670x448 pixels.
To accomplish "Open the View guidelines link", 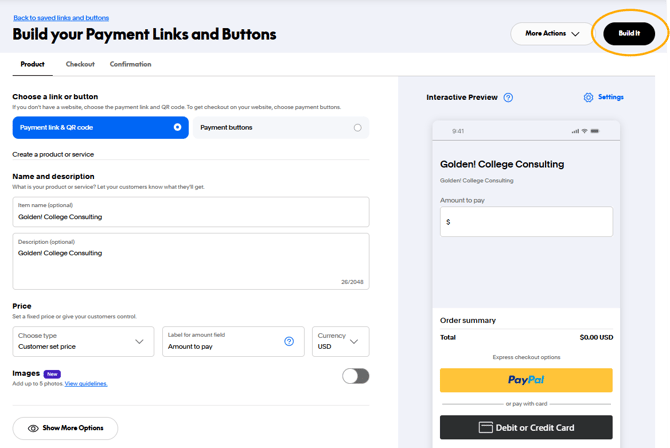I will [86, 384].
